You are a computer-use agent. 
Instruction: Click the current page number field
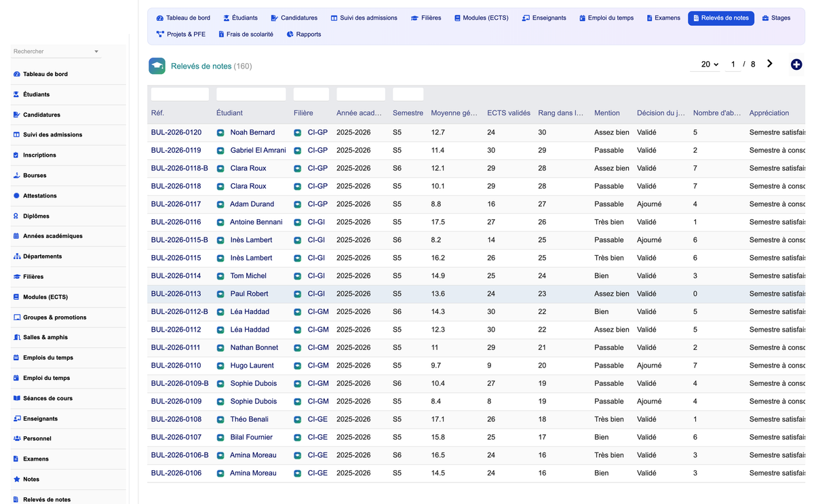pos(733,64)
